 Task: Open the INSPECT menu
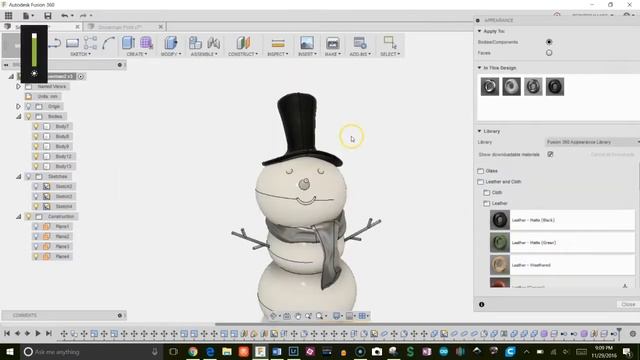(x=278, y=54)
